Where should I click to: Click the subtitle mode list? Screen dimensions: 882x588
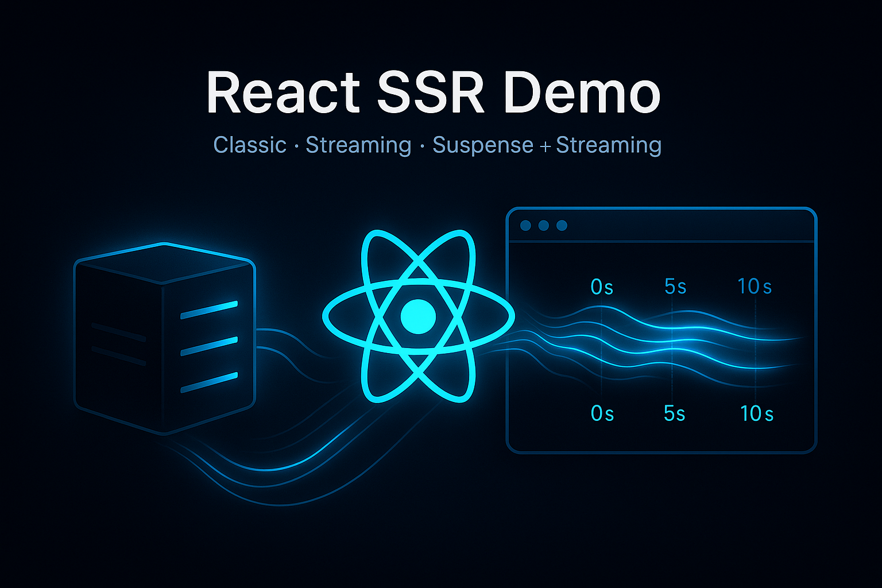point(436,145)
